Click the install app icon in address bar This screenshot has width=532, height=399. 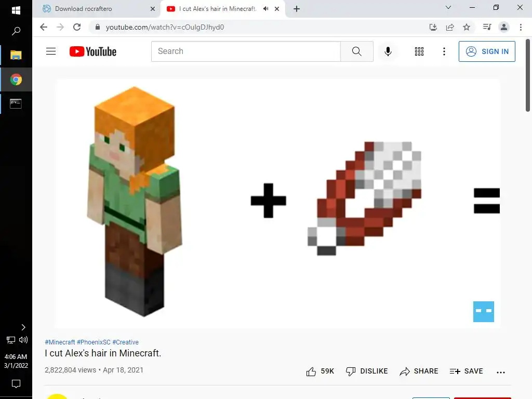coord(433,27)
